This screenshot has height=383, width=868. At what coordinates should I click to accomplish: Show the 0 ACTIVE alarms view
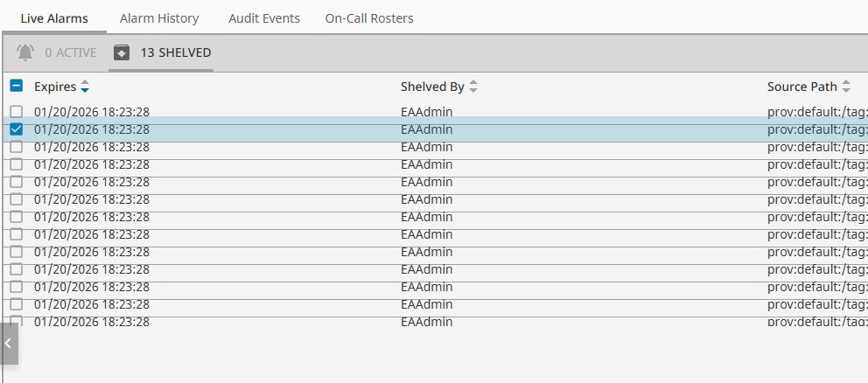(x=71, y=52)
